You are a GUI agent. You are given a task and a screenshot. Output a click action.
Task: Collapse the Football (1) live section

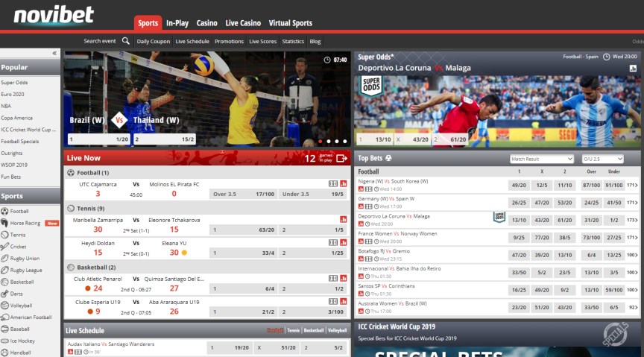(207, 173)
